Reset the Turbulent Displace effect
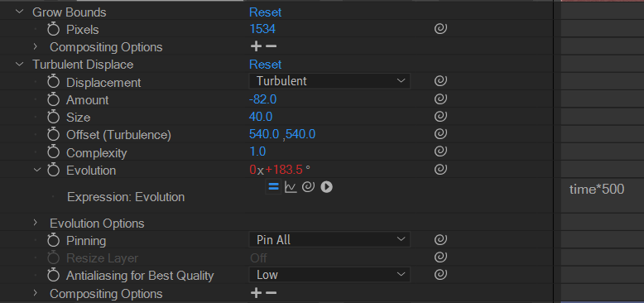This screenshot has height=303, width=644. pyautogui.click(x=266, y=65)
